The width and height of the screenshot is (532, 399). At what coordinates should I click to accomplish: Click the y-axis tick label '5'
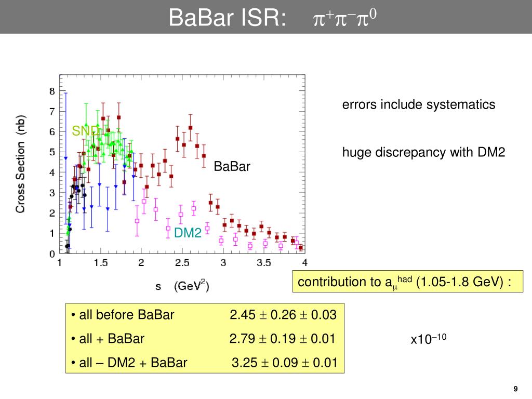pos(52,152)
